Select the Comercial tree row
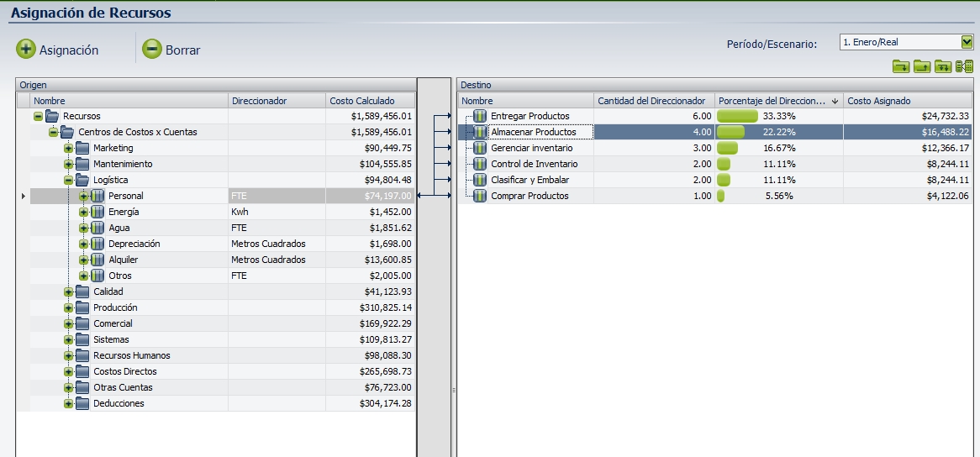Viewport: 980px width, 457px height. [x=222, y=324]
